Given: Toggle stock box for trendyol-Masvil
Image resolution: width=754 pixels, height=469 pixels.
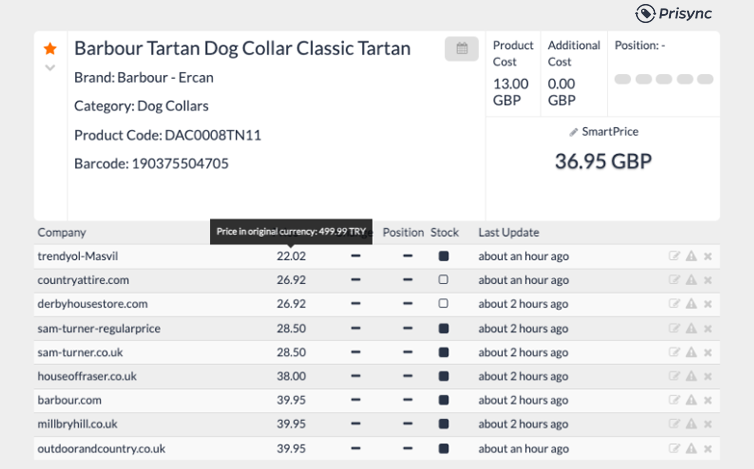Looking at the screenshot, I should click(x=444, y=256).
